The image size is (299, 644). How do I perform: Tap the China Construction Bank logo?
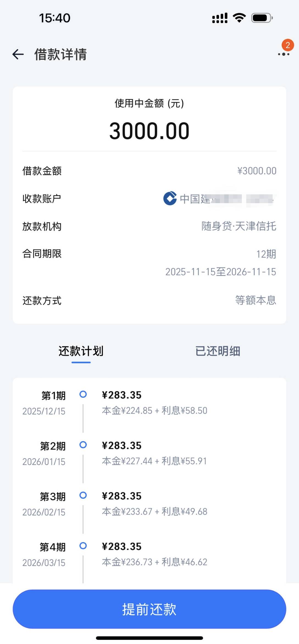tap(170, 198)
